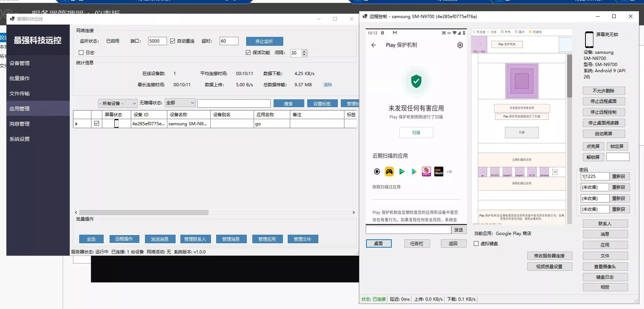Tap the pink strawberry app icon
This screenshot has height=309, width=644.
pos(426,171)
